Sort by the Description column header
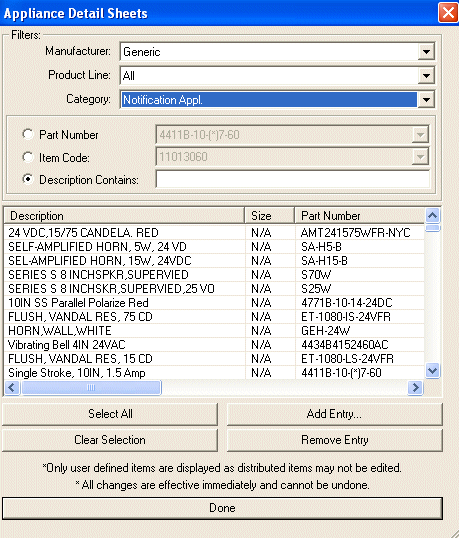The width and height of the screenshot is (459, 538). pos(124,216)
